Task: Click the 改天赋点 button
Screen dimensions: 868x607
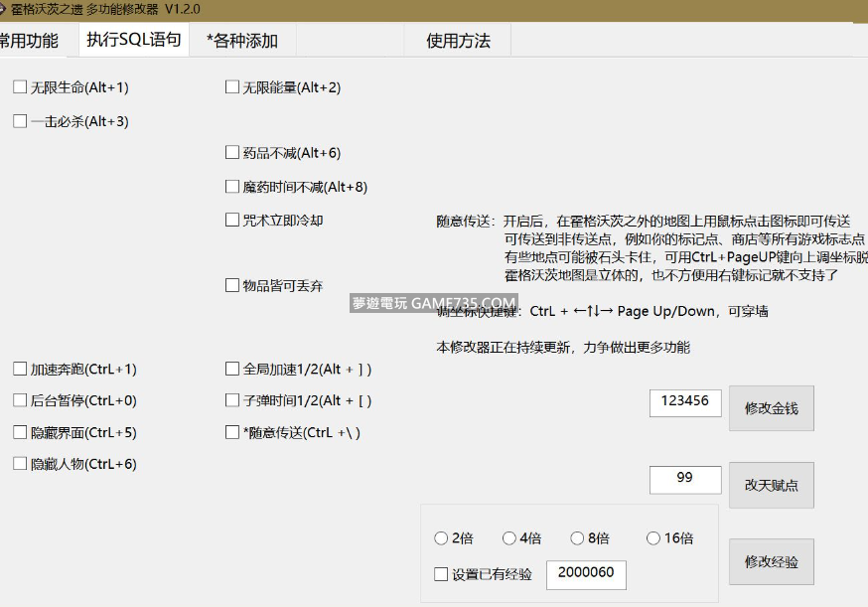Action: tap(771, 485)
